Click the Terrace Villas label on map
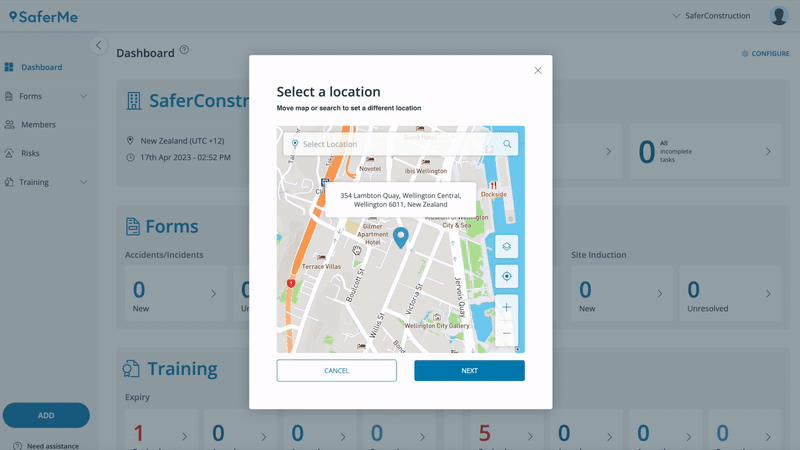Viewport: 800px width, 450px height. (x=321, y=266)
